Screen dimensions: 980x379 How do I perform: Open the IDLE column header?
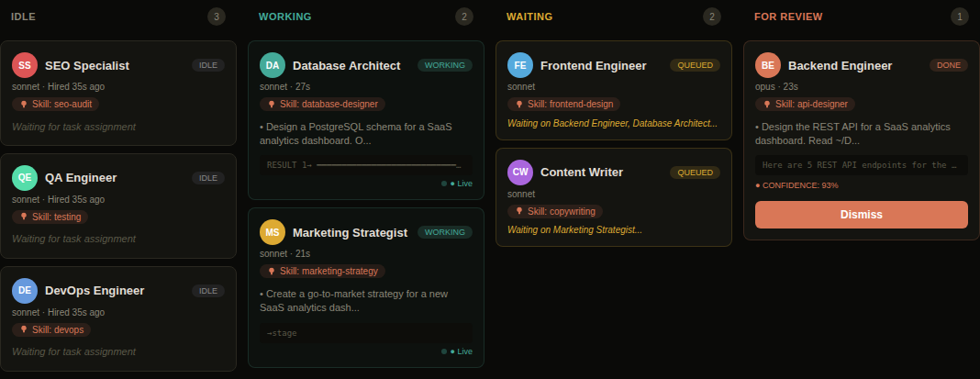[x=24, y=17]
